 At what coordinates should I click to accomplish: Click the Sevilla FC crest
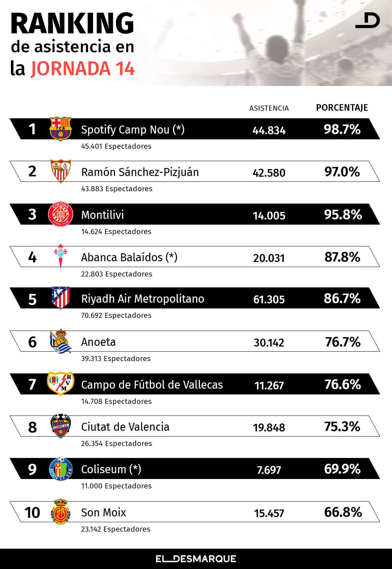(61, 171)
